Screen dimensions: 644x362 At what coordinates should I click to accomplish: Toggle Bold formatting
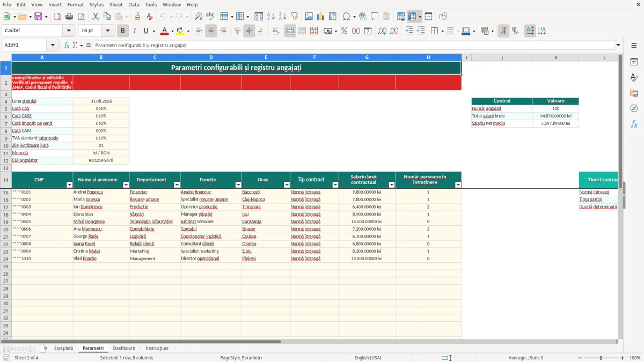point(123,31)
